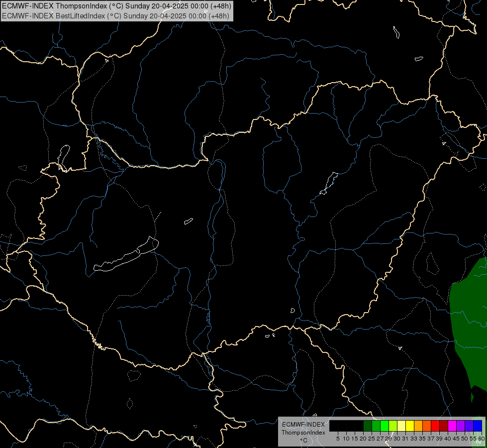Image resolution: width=487 pixels, height=448 pixels.
Task: Pick the pale yellow 30–31 legend swatch
Action: tap(401, 426)
